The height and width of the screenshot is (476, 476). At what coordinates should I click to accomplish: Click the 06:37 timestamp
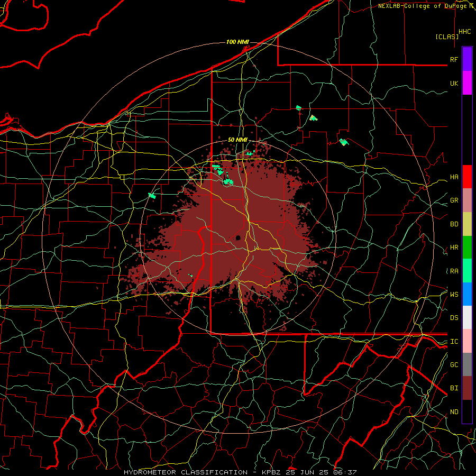pyautogui.click(x=344, y=472)
